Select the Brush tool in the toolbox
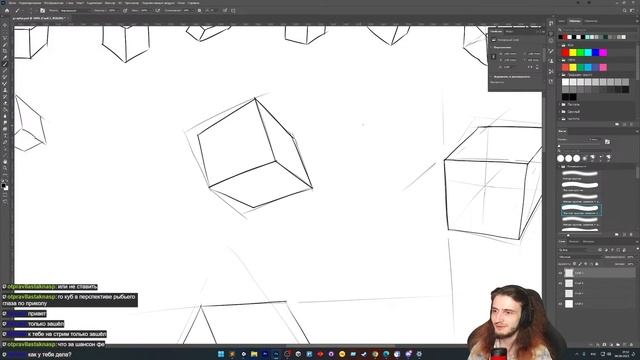The width and height of the screenshot is (640, 360). [x=5, y=64]
